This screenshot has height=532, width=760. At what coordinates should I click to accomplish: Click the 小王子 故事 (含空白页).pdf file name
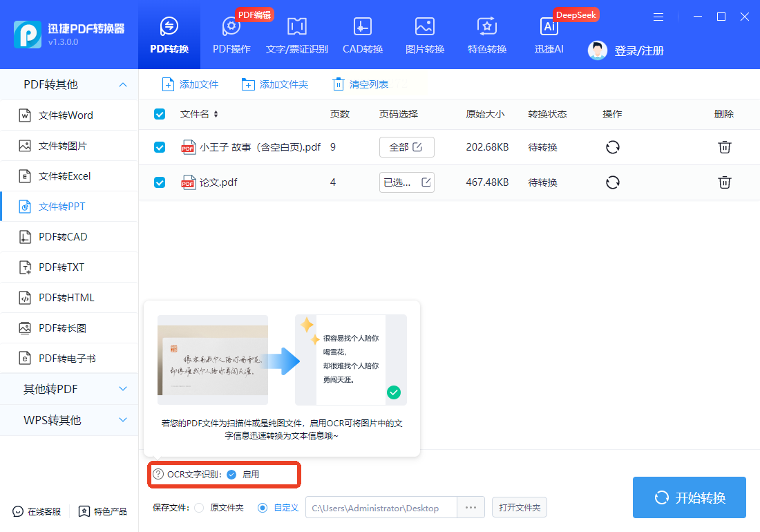260,147
